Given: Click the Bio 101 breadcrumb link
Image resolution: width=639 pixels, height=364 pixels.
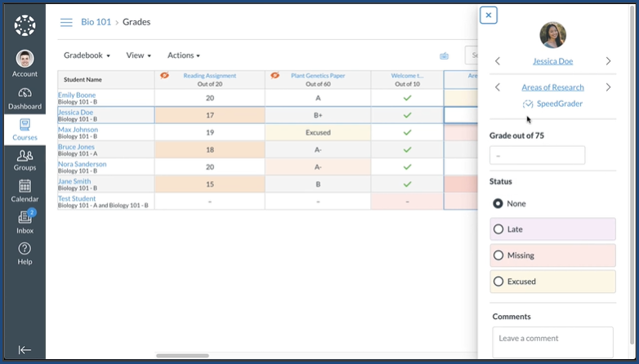Looking at the screenshot, I should 96,22.
